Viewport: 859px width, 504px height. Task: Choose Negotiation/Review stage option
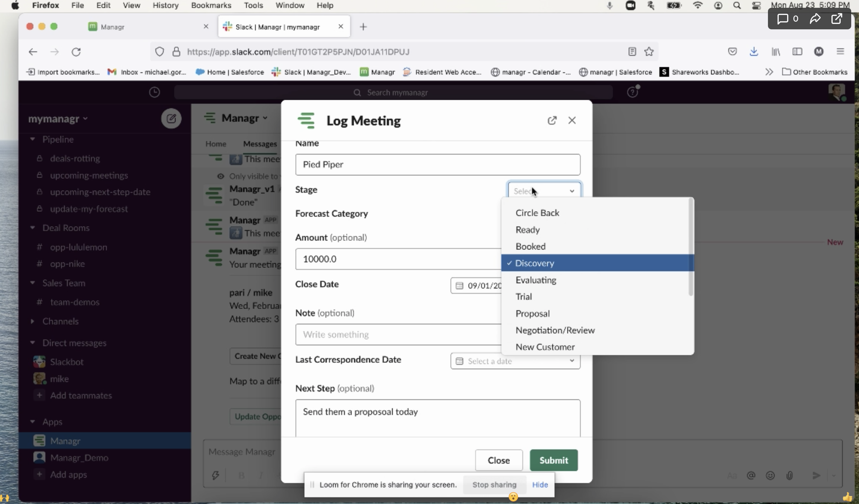tap(555, 330)
